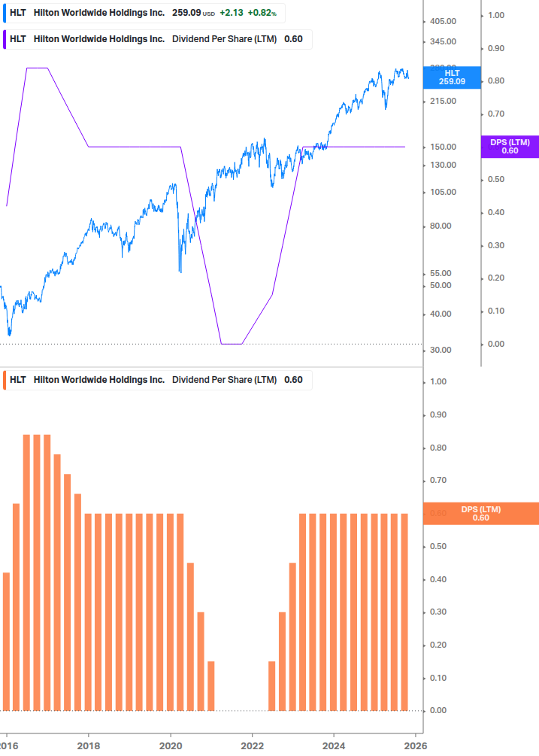
Task: Click the 215.00 price axis label
Action: pos(443,101)
